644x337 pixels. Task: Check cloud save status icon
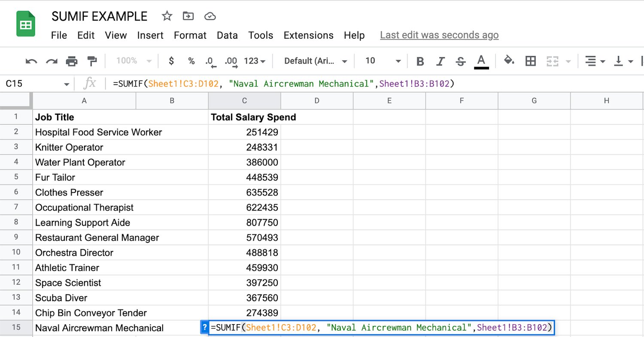pos(210,16)
